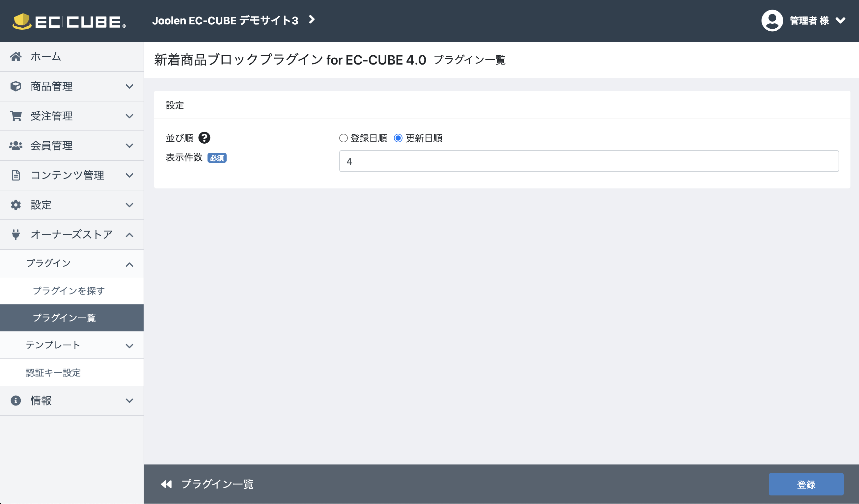Screen dimensions: 859x504
Task: Select the 登録日順 radio button
Action: coord(343,138)
